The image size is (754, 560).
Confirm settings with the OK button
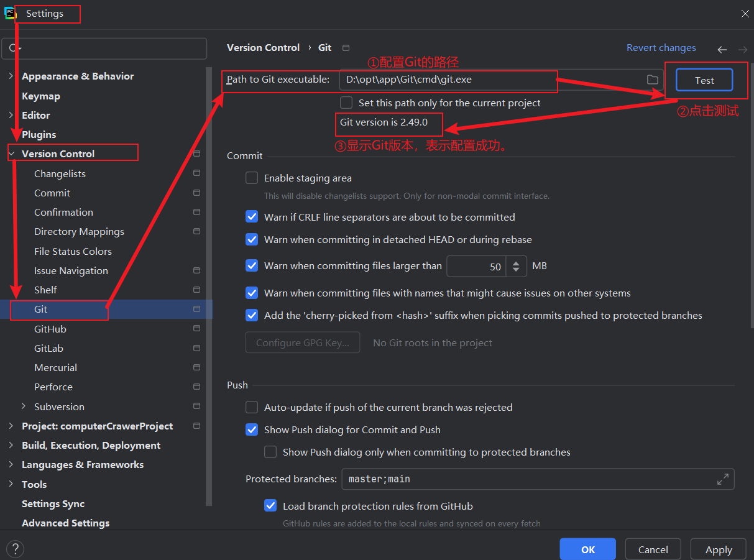pos(588,549)
